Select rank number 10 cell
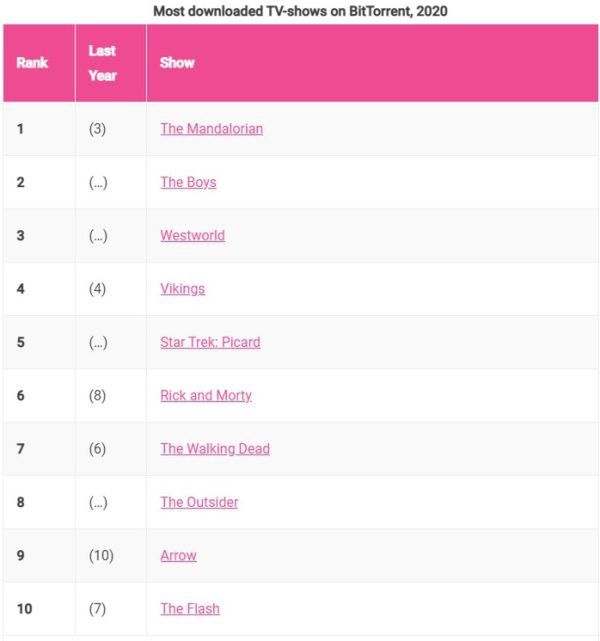 [25, 609]
